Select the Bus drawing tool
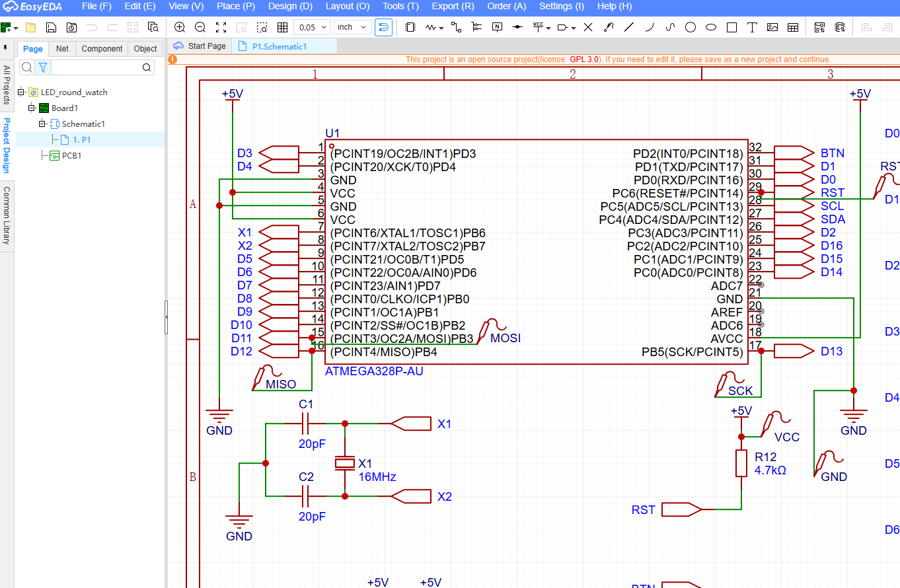Image resolution: width=900 pixels, height=588 pixels. point(476,27)
